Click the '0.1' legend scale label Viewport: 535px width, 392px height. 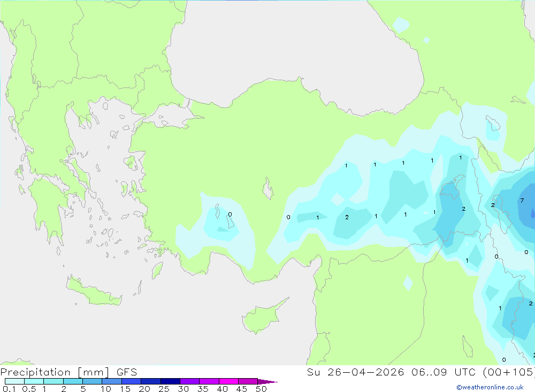9,389
